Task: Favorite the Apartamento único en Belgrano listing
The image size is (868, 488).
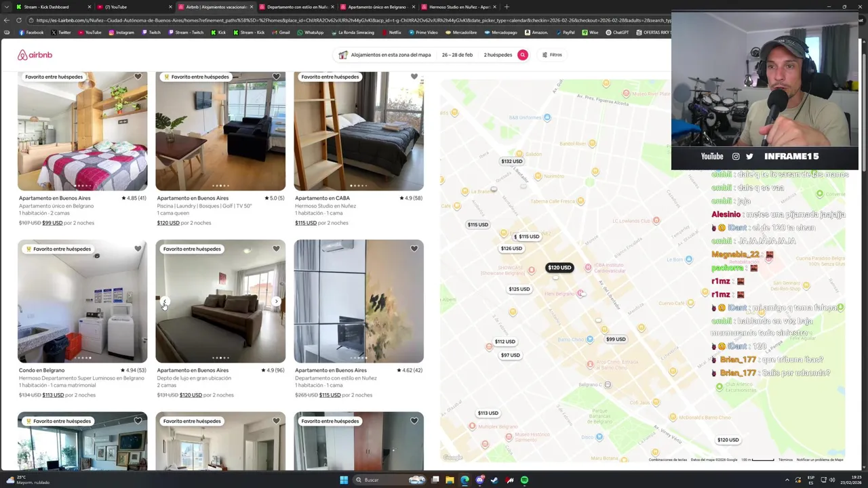Action: coord(138,77)
